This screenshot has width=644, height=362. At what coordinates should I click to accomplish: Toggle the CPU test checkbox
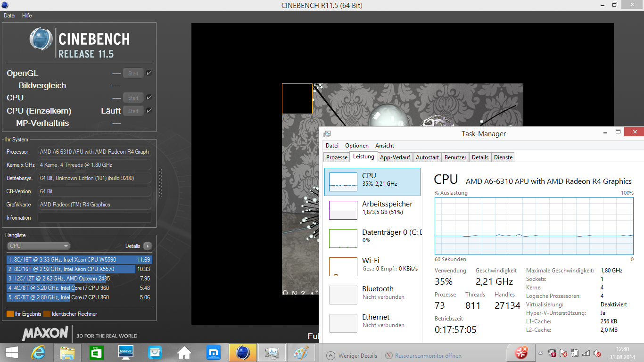point(149,98)
